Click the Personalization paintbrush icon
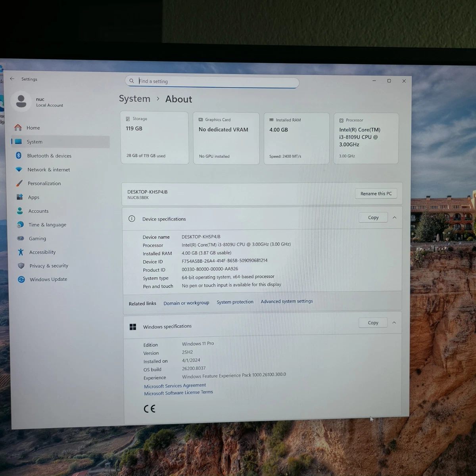 (x=19, y=183)
